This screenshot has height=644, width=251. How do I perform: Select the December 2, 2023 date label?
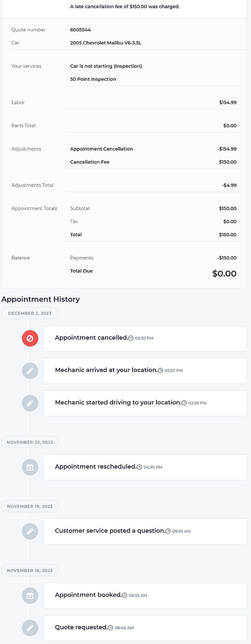(x=30, y=313)
